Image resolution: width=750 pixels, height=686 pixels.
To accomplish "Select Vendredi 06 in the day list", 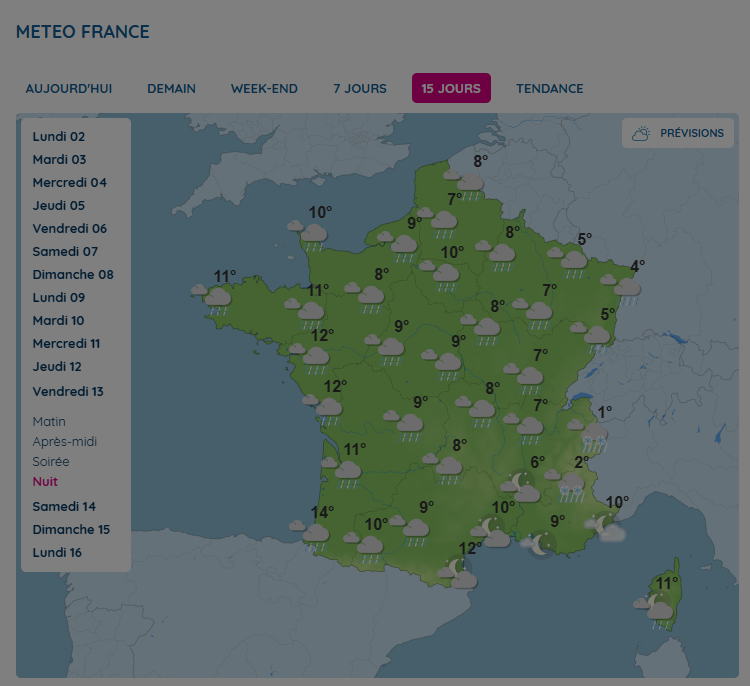I will tap(69, 228).
